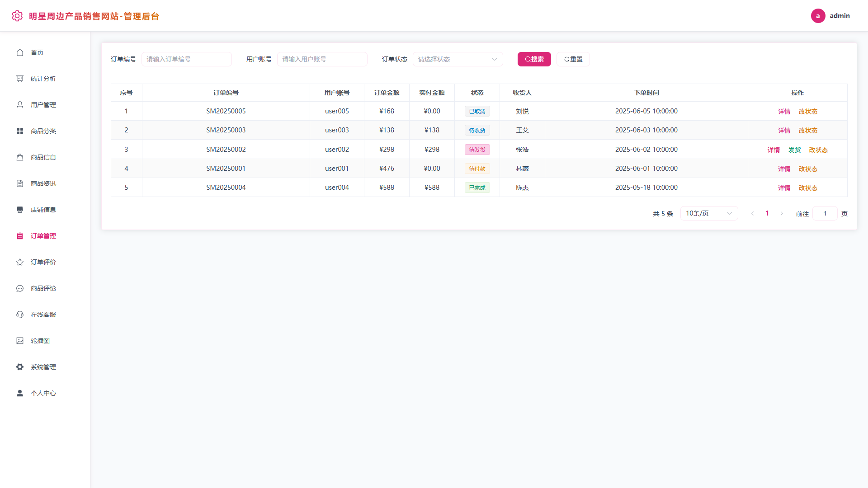Focus the 订单编号 input field
Viewport: 868px width, 488px height.
pyautogui.click(x=186, y=59)
